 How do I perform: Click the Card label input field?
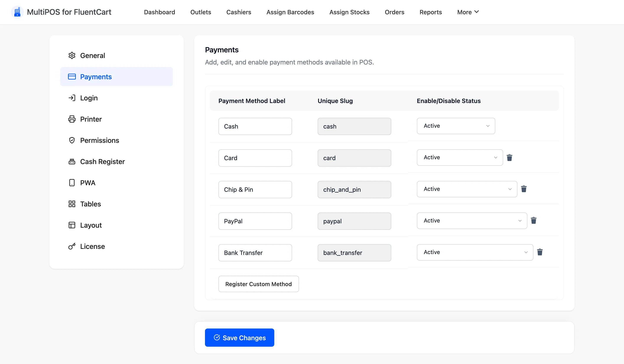[x=255, y=158]
